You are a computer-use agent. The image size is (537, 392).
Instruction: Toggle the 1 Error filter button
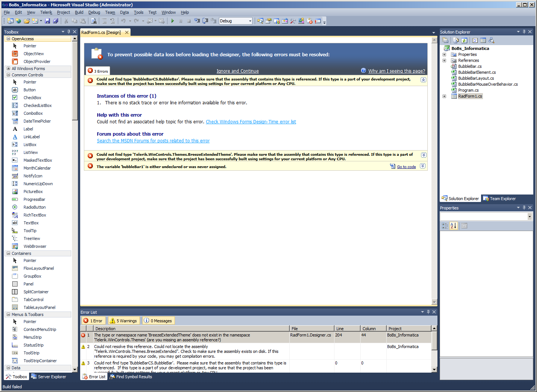pyautogui.click(x=93, y=321)
